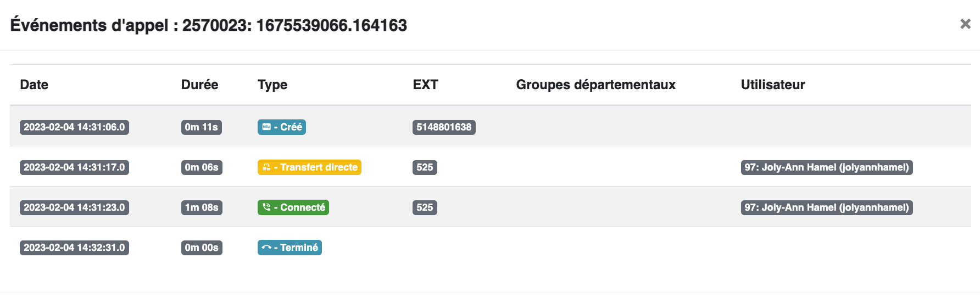This screenshot has height=307, width=980.
Task: Click the Créé event type badge
Action: point(282,127)
